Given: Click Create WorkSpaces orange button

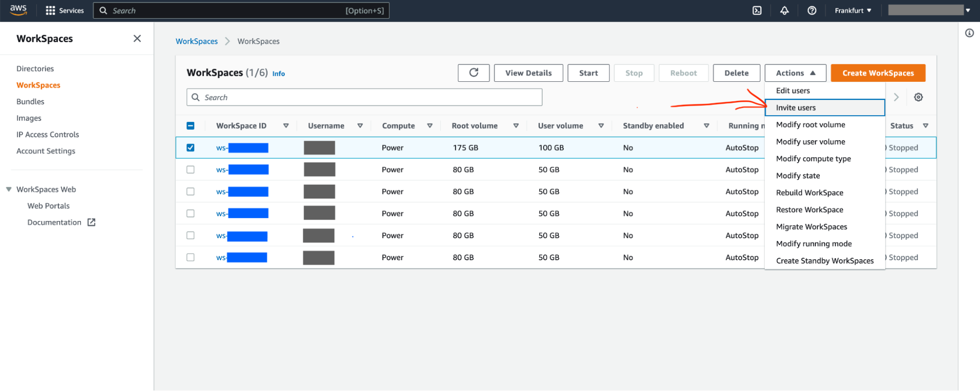Looking at the screenshot, I should coord(878,73).
